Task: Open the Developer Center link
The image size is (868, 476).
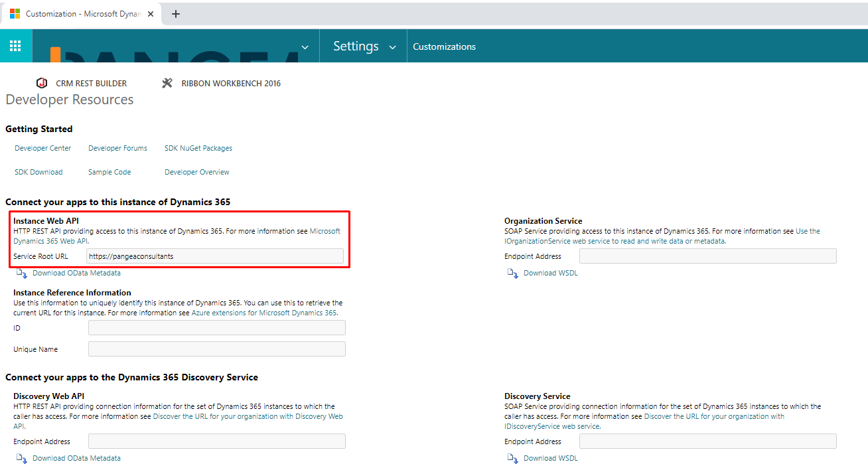Action: pos(42,147)
